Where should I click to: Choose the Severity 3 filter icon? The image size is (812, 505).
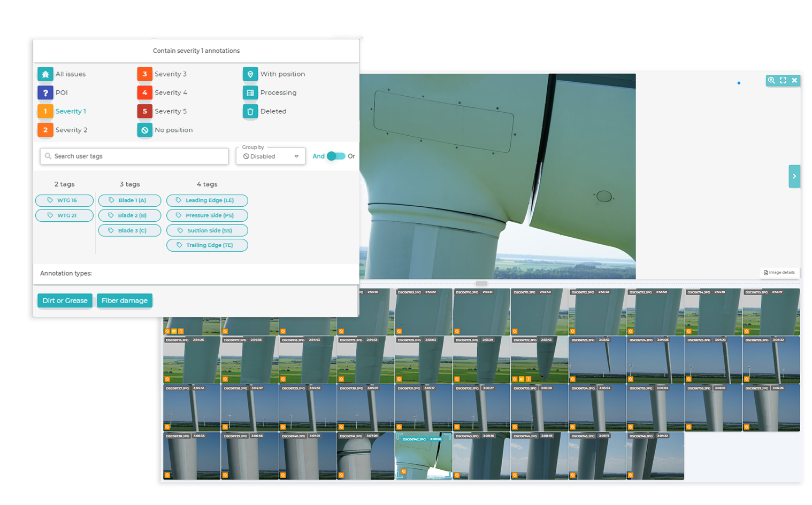tap(144, 74)
